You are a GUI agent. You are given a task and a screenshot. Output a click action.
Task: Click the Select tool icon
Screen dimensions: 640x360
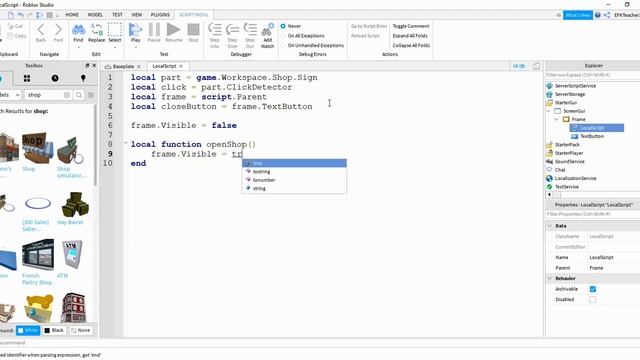115,30
